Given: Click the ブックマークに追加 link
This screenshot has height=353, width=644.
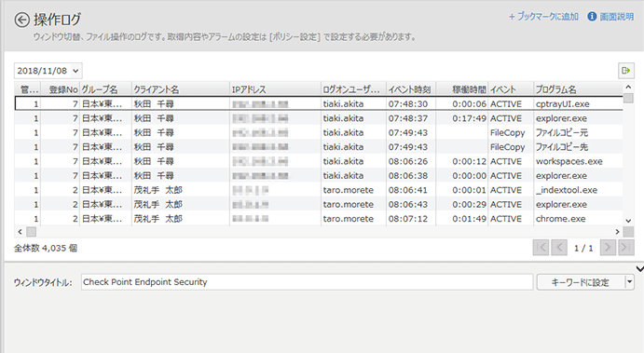Looking at the screenshot, I should point(543,17).
